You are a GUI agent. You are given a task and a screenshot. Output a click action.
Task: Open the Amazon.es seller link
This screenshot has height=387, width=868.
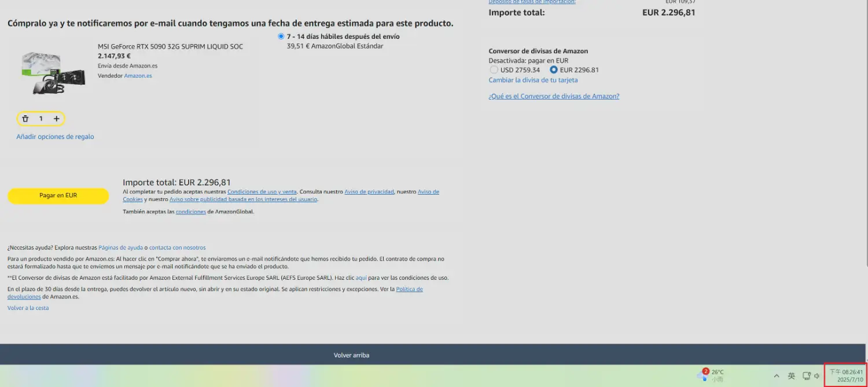click(138, 76)
